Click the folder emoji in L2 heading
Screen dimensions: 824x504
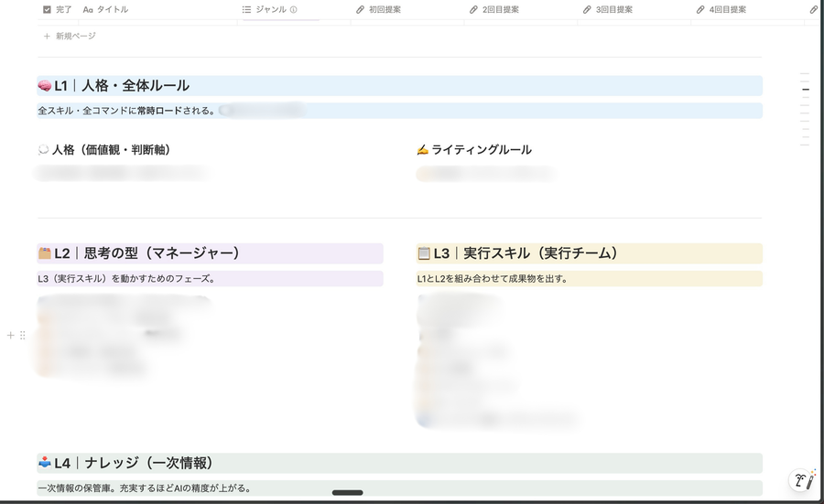coord(45,253)
